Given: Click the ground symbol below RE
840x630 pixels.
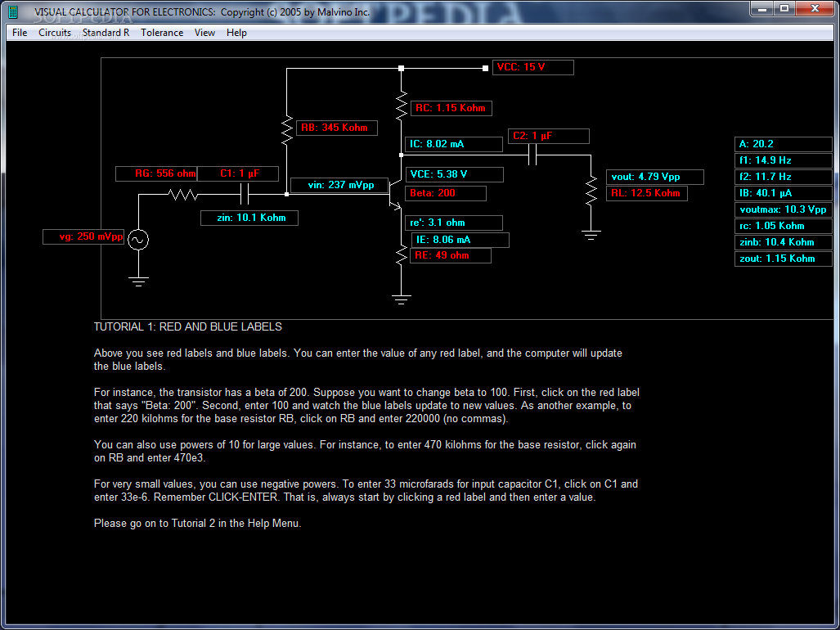Looking at the screenshot, I should coord(402,299).
